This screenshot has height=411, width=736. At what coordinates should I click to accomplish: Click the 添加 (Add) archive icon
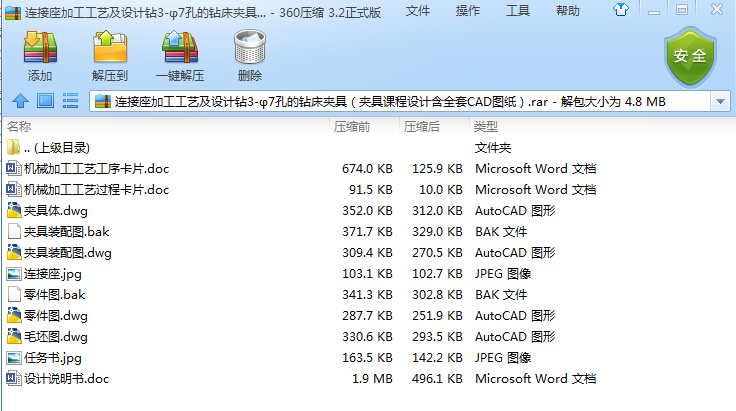click(x=40, y=47)
